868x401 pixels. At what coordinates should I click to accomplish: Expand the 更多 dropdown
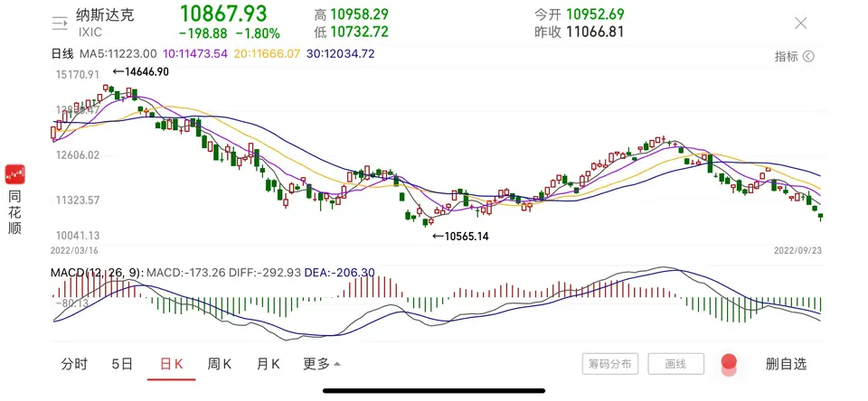[x=322, y=364]
